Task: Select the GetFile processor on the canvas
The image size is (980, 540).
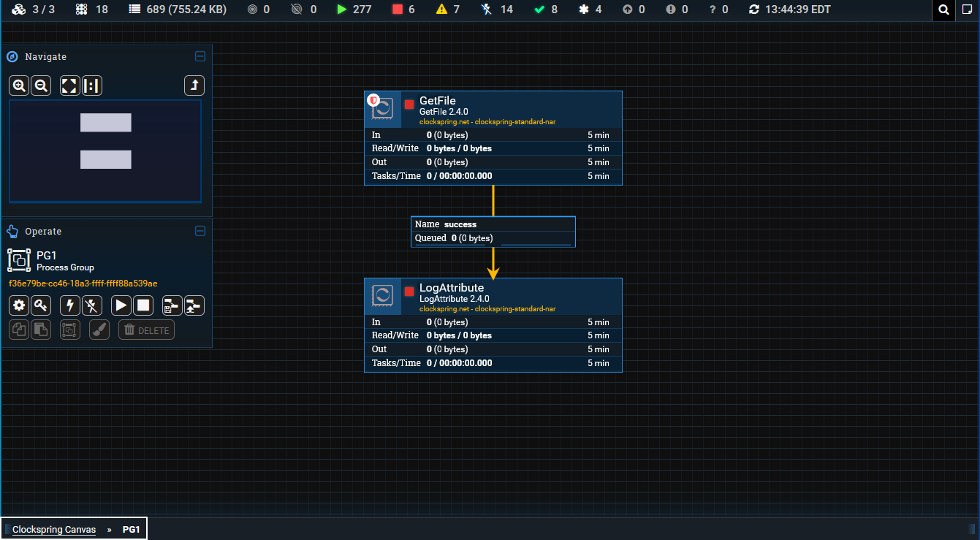Action: (493, 110)
